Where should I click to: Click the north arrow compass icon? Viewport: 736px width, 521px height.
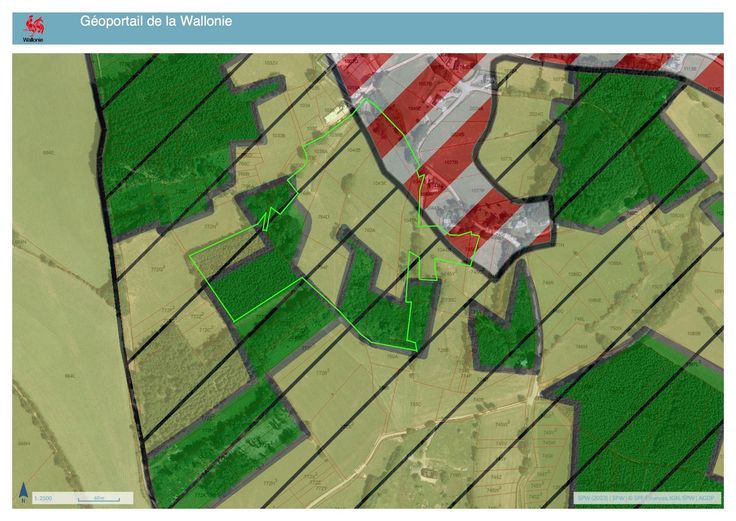[23, 492]
